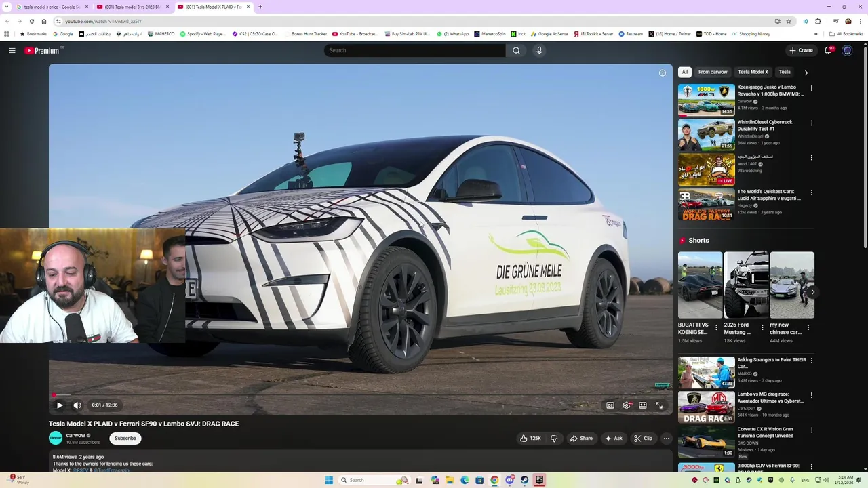Open player settings gear

point(627,405)
